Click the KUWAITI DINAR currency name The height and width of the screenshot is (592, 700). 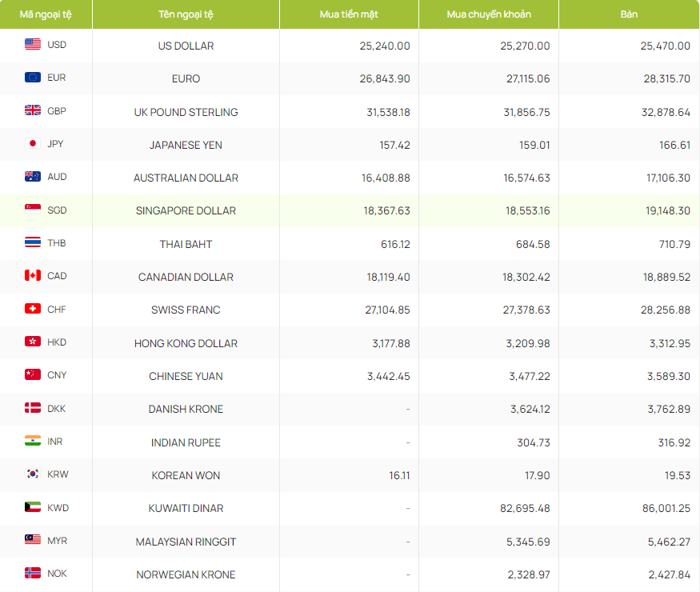(186, 508)
